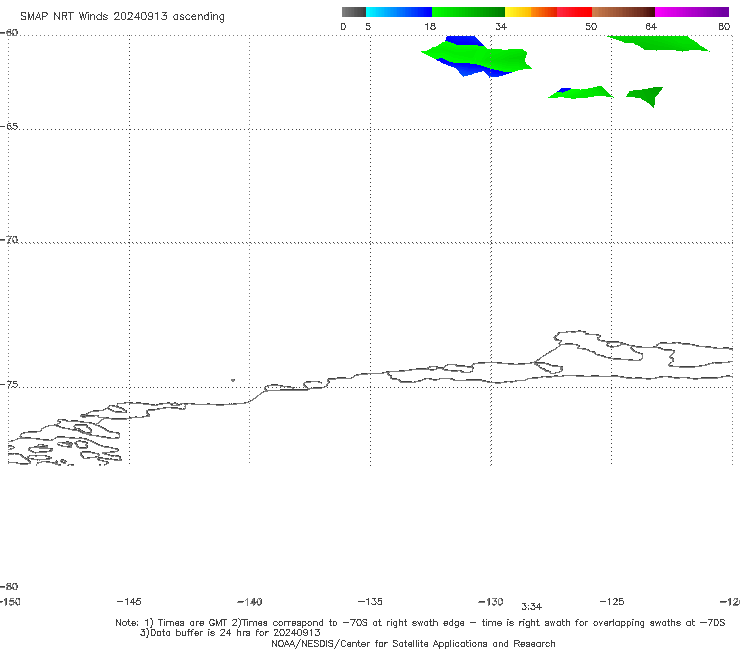
Task: Click the red color bar segment before 50
Action: click(x=574, y=12)
